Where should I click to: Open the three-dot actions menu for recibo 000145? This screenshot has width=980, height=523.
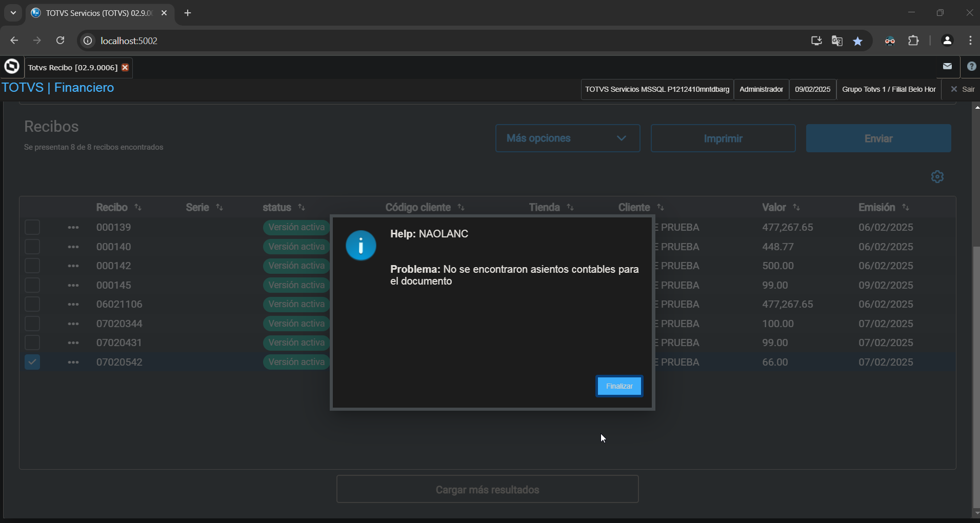click(x=73, y=285)
